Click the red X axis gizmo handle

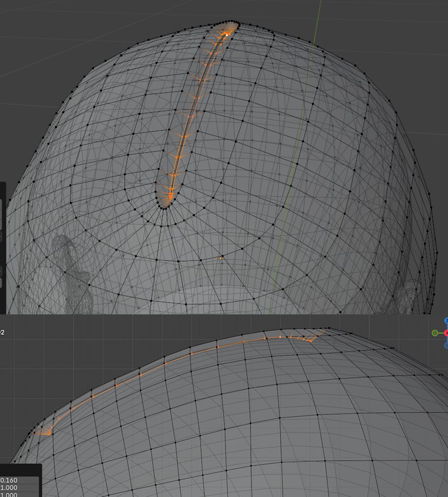(x=446, y=333)
